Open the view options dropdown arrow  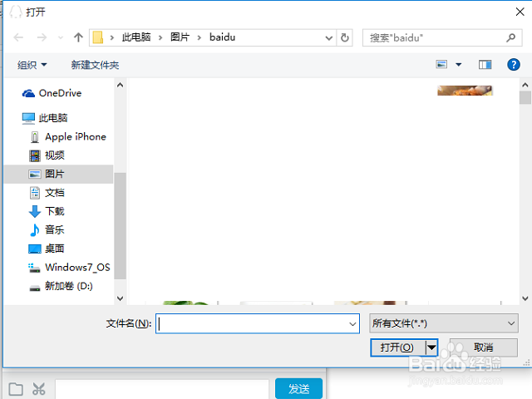pos(458,65)
